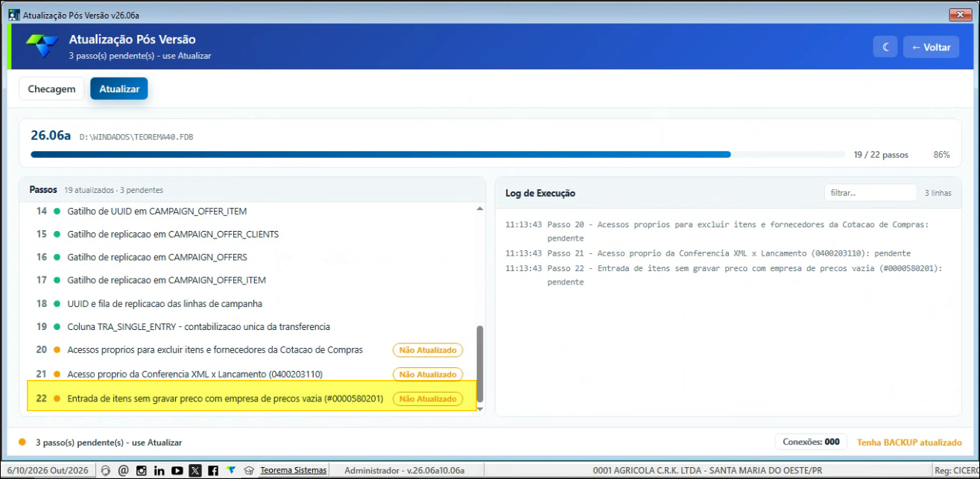Switch to the Checagem tab
Image resolution: width=980 pixels, height=479 pixels.
pos(51,89)
